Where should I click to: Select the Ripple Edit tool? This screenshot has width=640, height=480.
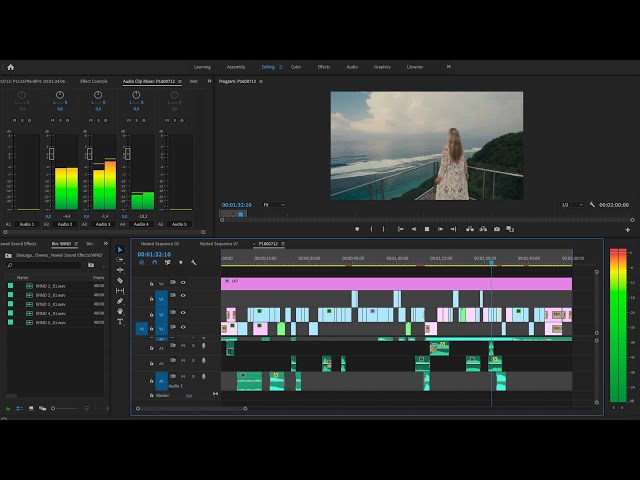tap(120, 270)
